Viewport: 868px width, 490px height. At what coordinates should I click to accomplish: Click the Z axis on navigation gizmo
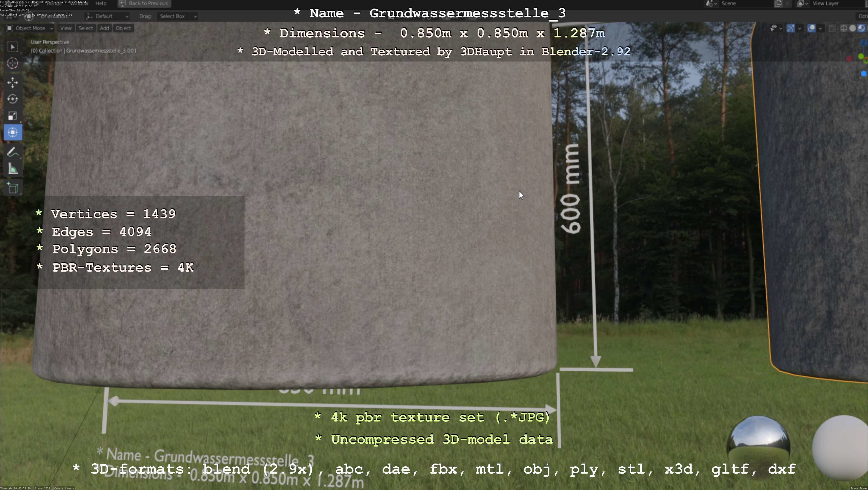pos(864,43)
